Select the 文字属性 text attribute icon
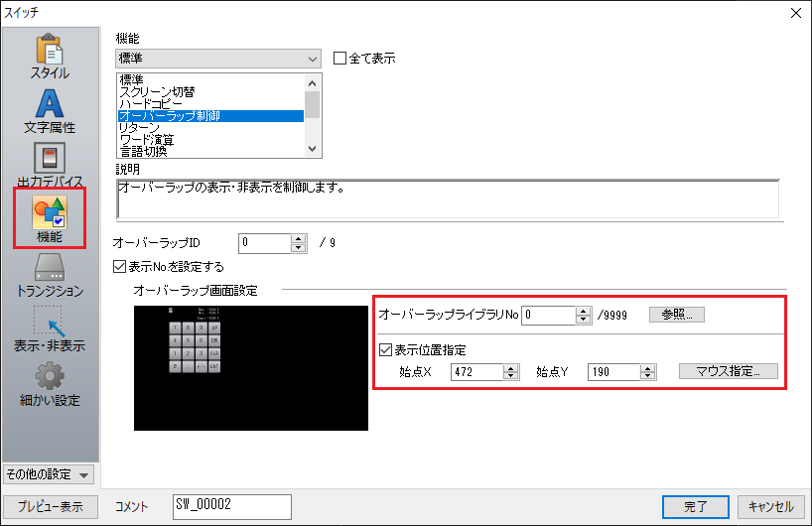This screenshot has height=526, width=812. pyautogui.click(x=50, y=111)
